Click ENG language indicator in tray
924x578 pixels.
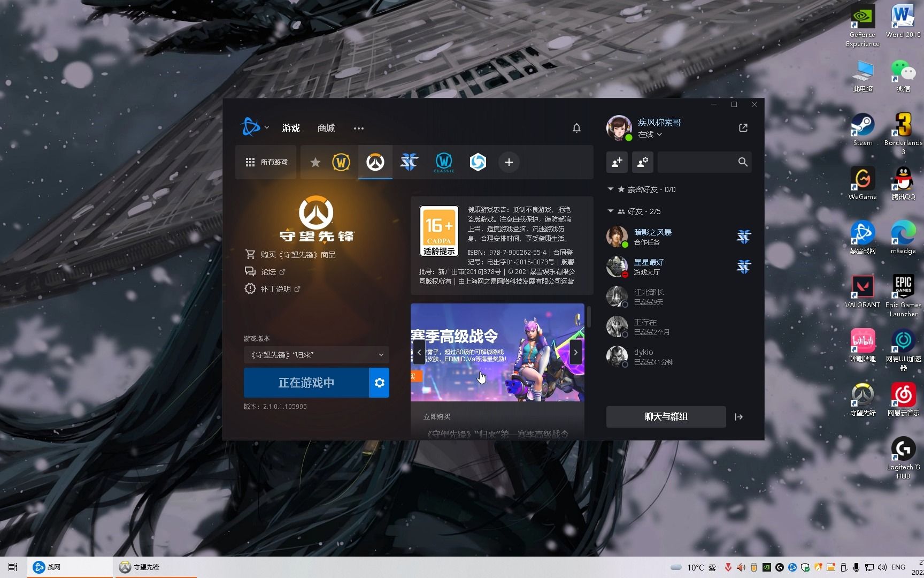[x=898, y=567]
